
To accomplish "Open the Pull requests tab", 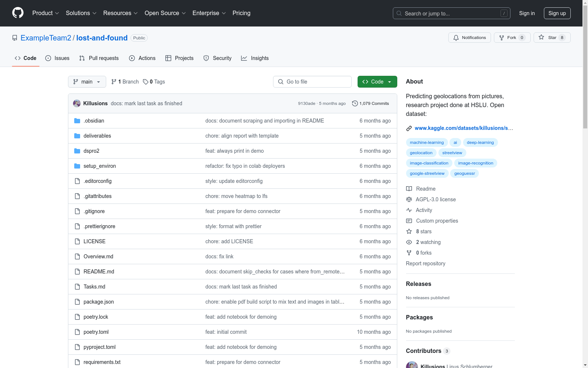I will click(99, 58).
